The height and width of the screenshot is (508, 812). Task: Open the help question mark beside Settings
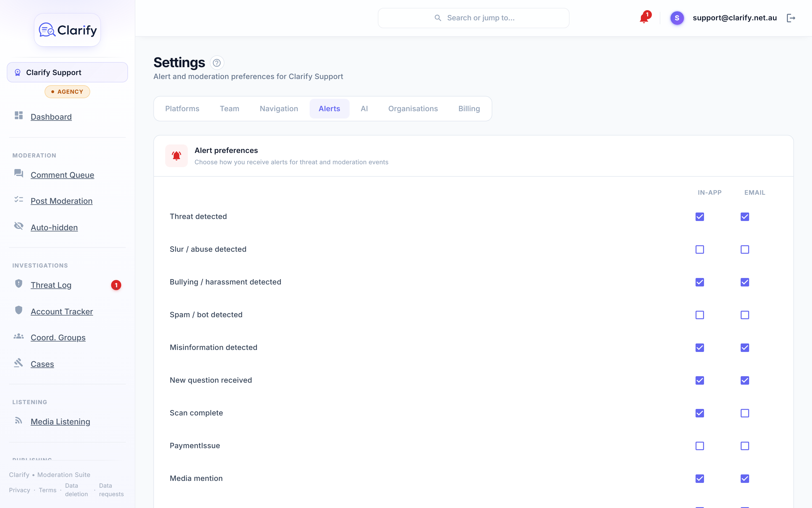217,63
